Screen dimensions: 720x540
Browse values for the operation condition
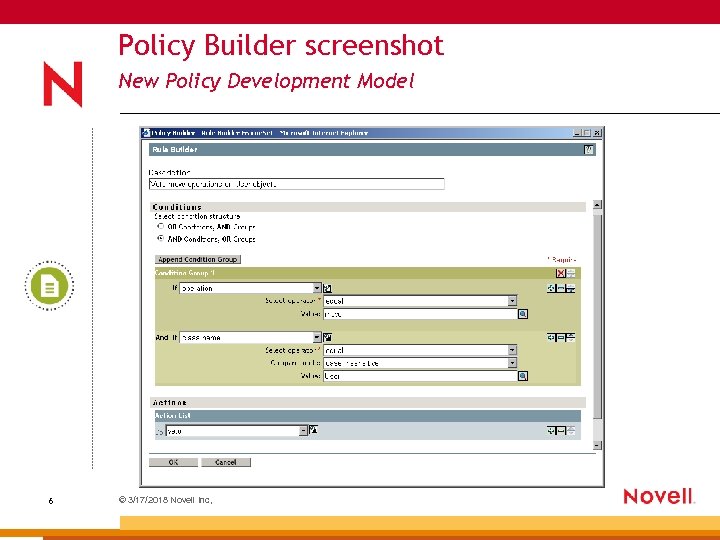click(523, 314)
